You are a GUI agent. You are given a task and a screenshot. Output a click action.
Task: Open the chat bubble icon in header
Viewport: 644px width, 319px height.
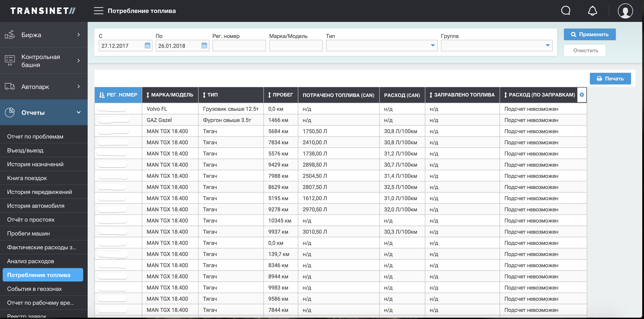(x=566, y=11)
